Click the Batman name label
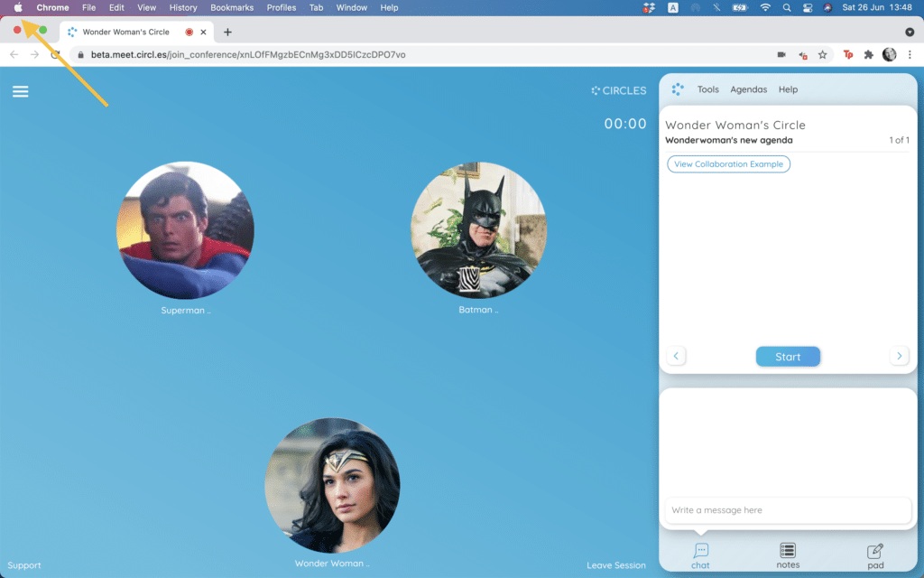The width and height of the screenshot is (924, 578). coord(478,310)
